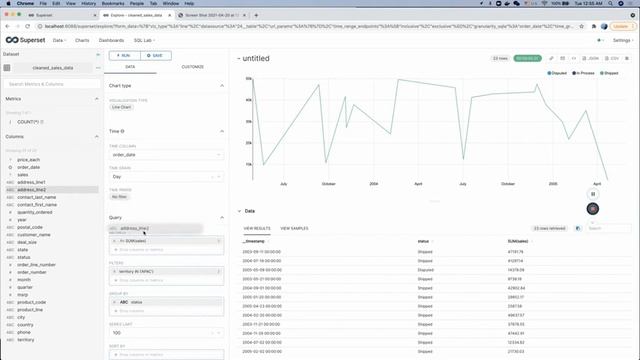
Task: Select the product_line column
Action: coord(30,310)
